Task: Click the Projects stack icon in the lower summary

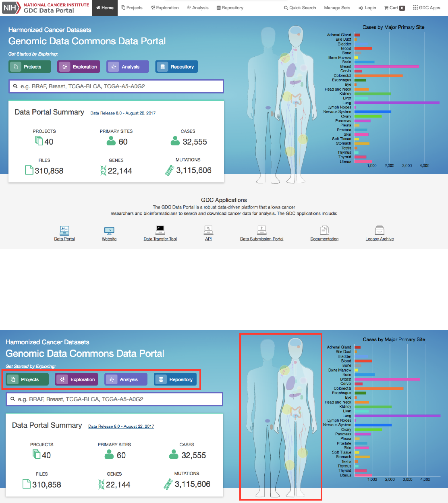Action: click(x=37, y=454)
